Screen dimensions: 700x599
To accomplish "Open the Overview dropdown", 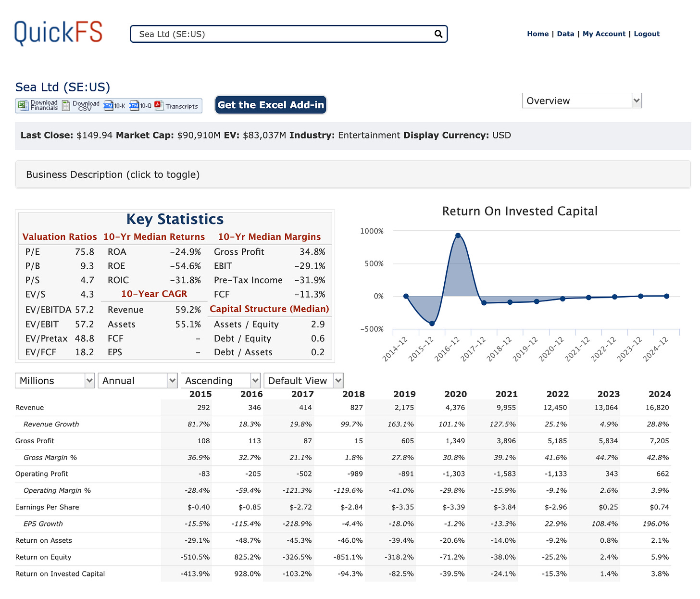I will coord(582,100).
